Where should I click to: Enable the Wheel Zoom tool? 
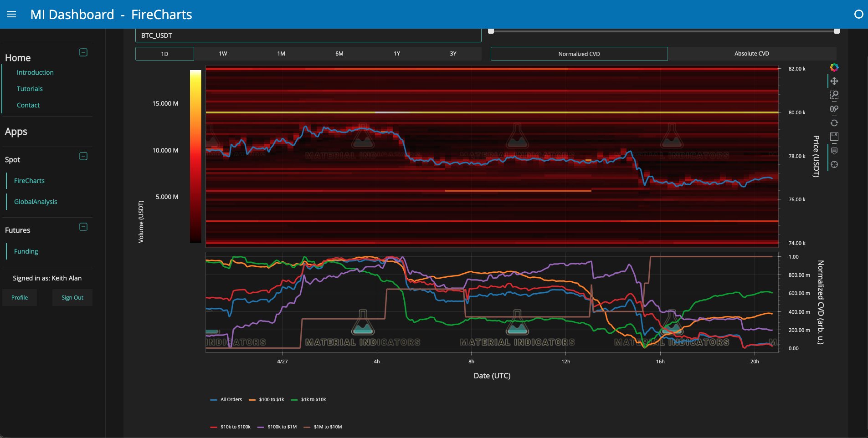834,109
